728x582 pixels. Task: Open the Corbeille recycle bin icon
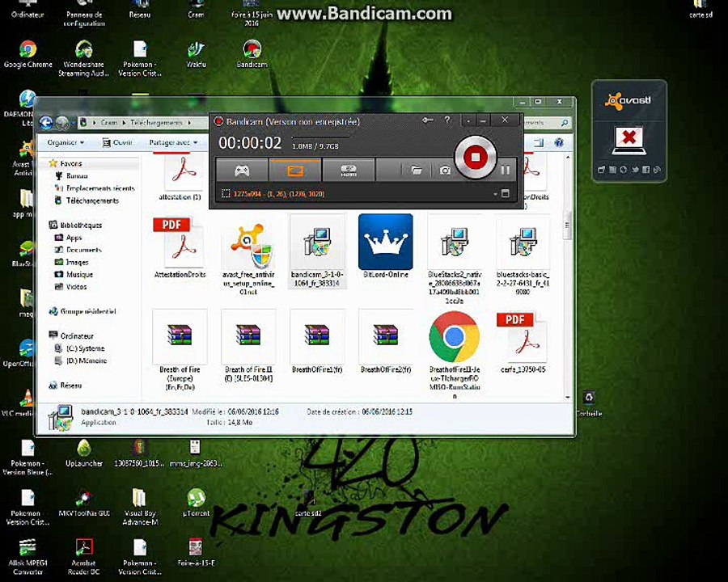[x=589, y=403]
